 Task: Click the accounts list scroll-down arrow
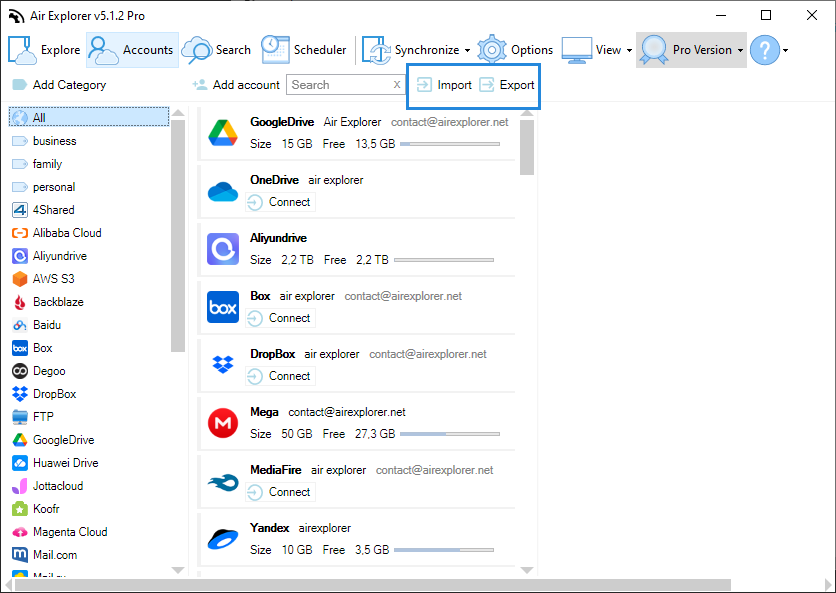(527, 570)
